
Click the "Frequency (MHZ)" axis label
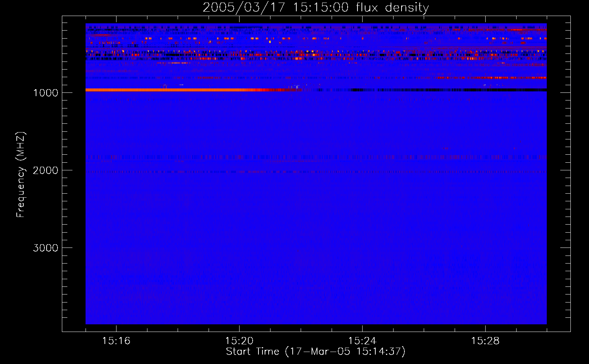coord(21,175)
